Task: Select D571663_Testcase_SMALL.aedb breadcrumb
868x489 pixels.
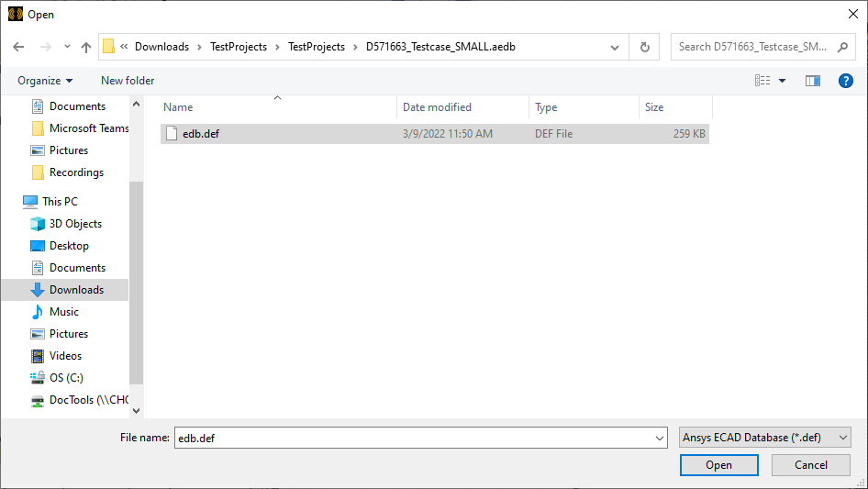Action: (x=440, y=47)
